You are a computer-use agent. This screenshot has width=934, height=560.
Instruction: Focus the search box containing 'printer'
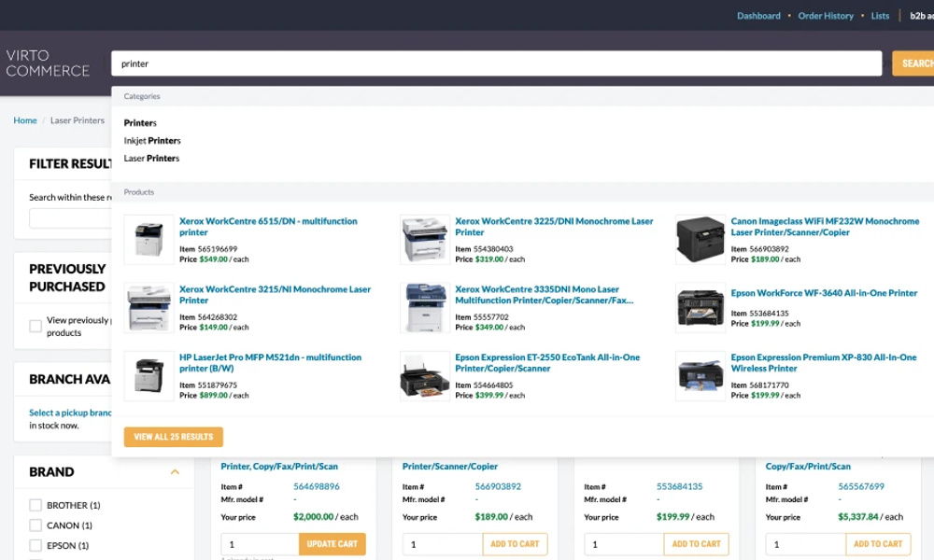[x=496, y=63]
